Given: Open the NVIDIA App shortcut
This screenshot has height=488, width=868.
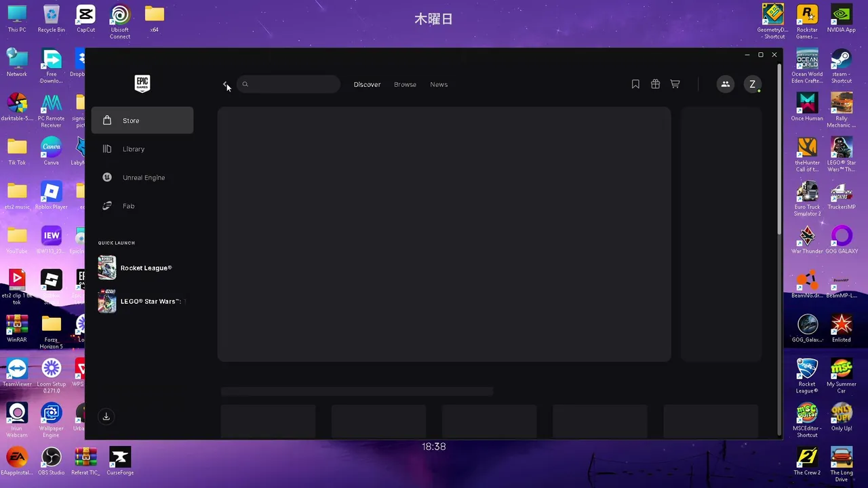Looking at the screenshot, I should pyautogui.click(x=842, y=19).
